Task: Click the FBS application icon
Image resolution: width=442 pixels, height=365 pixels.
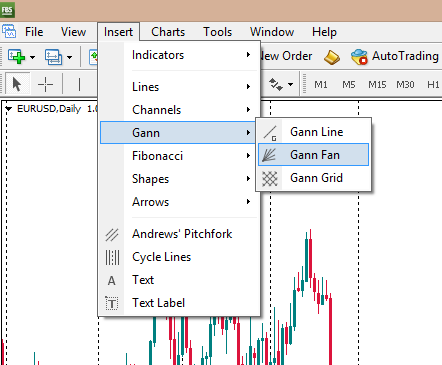Action: click(x=7, y=10)
